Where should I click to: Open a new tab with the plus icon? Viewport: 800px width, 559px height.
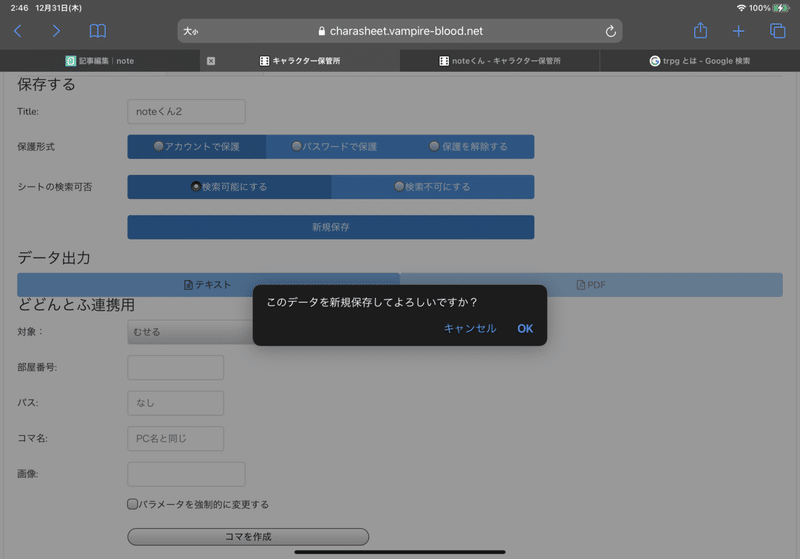(x=738, y=31)
